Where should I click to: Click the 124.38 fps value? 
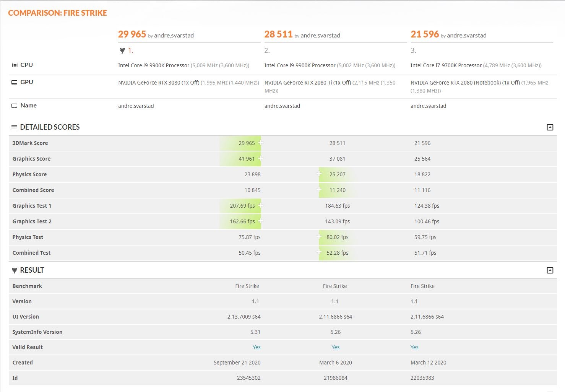[427, 206]
